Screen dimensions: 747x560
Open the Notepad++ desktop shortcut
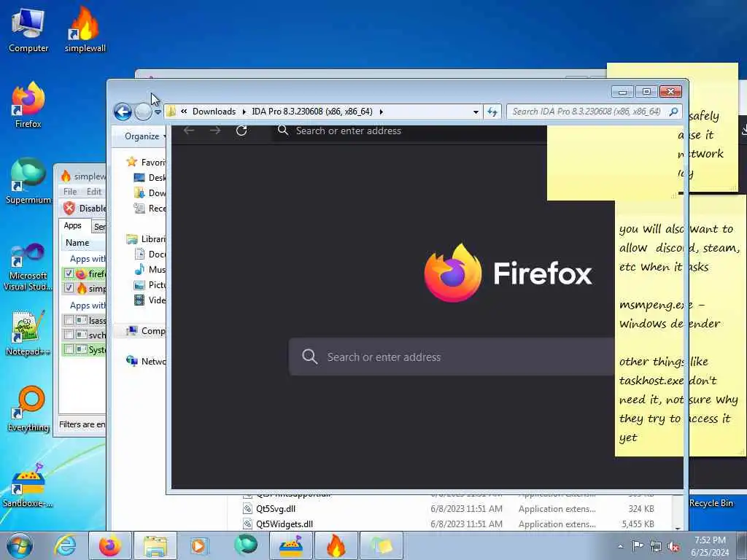[28, 333]
